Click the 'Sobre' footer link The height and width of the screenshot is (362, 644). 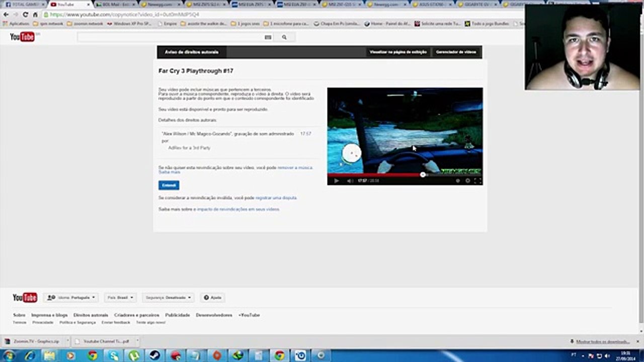pyautogui.click(x=19, y=315)
